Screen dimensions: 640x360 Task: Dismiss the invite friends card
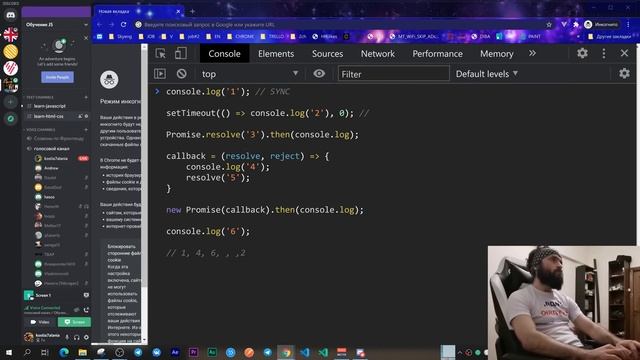(86, 38)
